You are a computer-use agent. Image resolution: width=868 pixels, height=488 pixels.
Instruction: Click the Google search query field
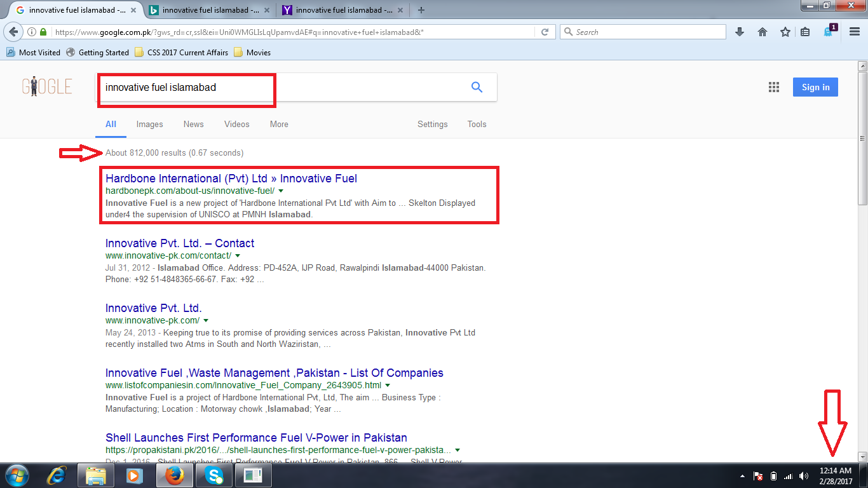pyautogui.click(x=280, y=88)
